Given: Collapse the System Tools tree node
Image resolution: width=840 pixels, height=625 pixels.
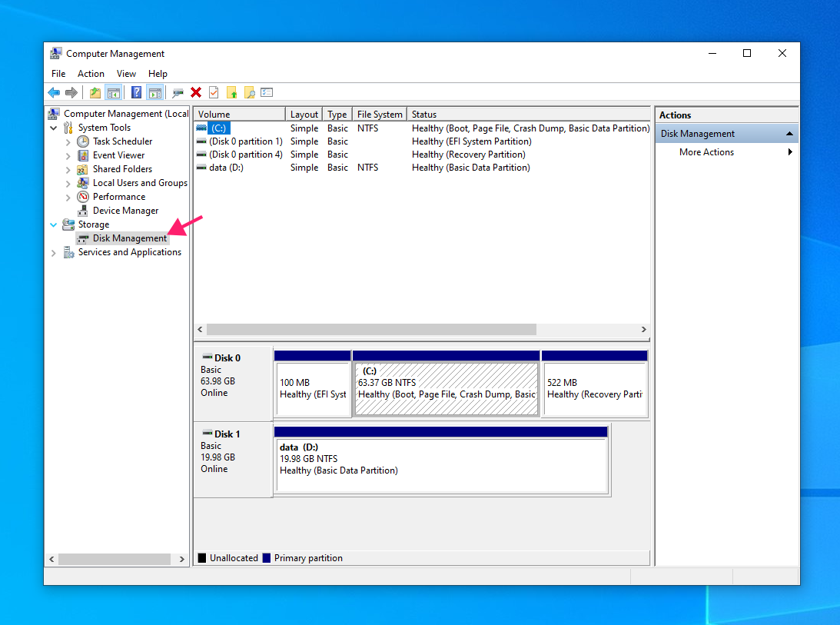Looking at the screenshot, I should (x=54, y=128).
